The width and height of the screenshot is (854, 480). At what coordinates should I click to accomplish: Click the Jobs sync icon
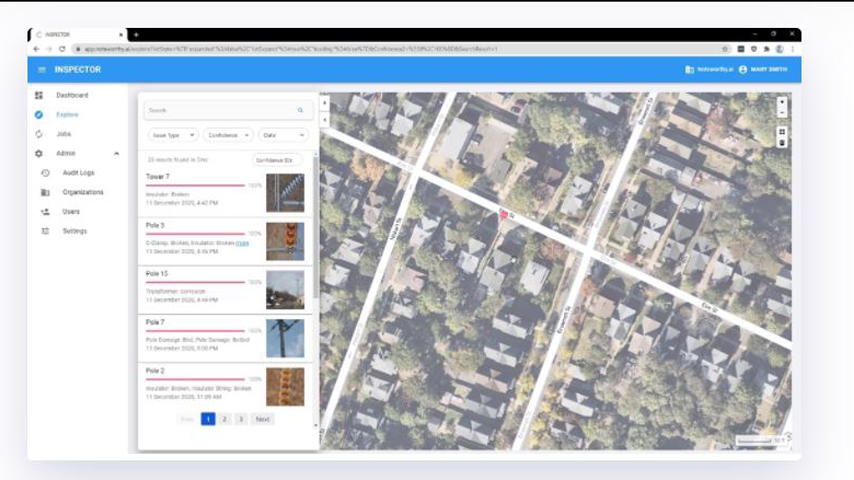click(39, 134)
